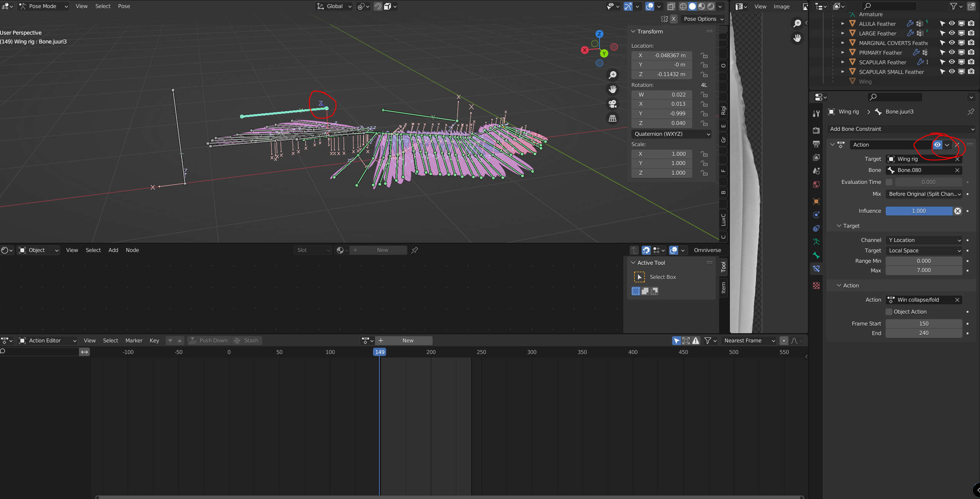Open the Pose menu in the viewport header
This screenshot has width=980, height=499.
[124, 6]
